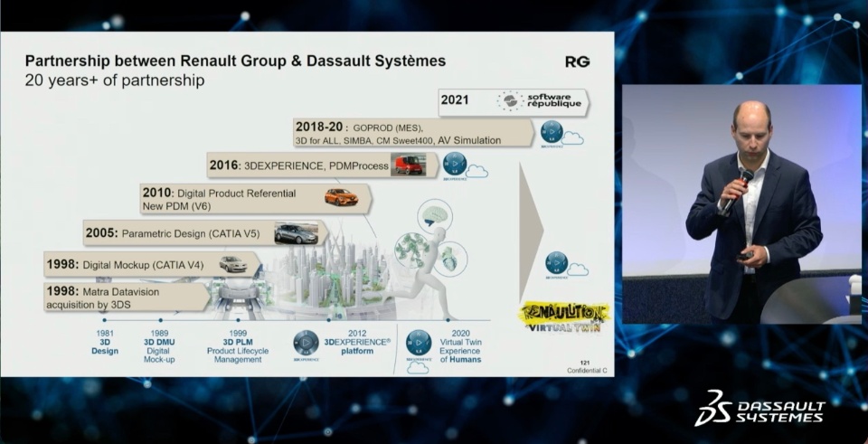This screenshot has height=444, width=868.
Task: Click slide page number '121'
Action: tap(585, 363)
